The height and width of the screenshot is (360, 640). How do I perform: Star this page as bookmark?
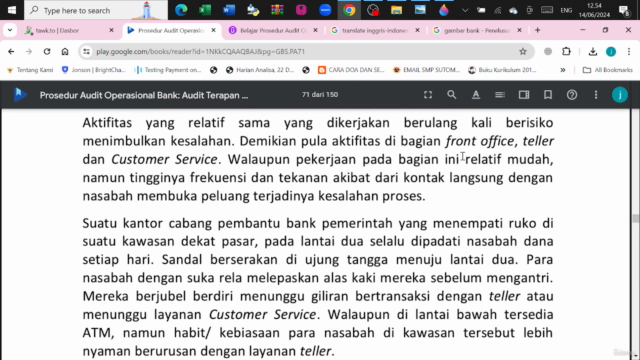[x=523, y=51]
